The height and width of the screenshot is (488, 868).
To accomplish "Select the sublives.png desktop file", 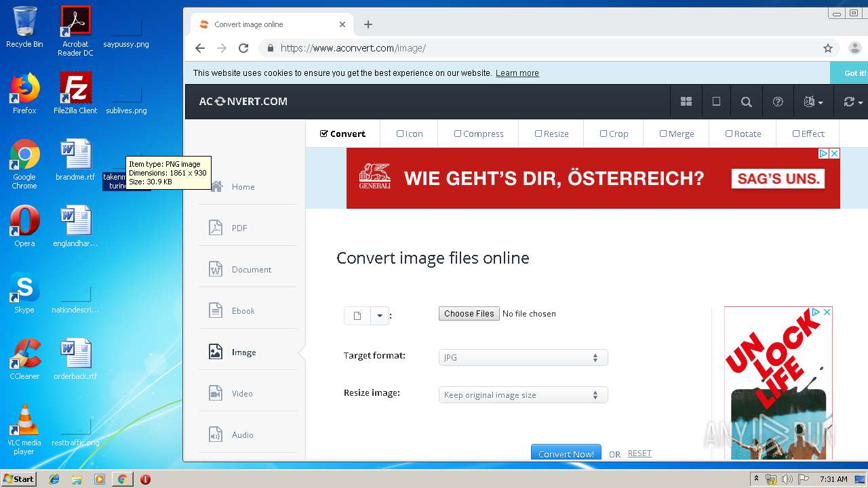I will 126,99.
